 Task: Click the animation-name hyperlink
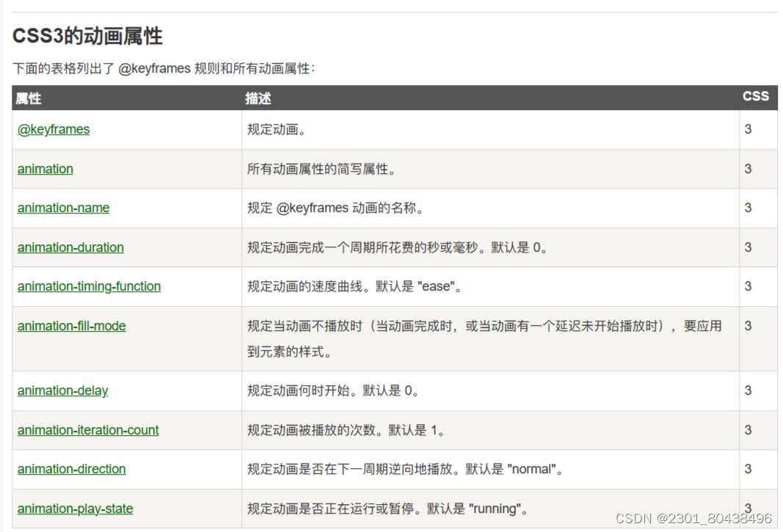click(62, 208)
